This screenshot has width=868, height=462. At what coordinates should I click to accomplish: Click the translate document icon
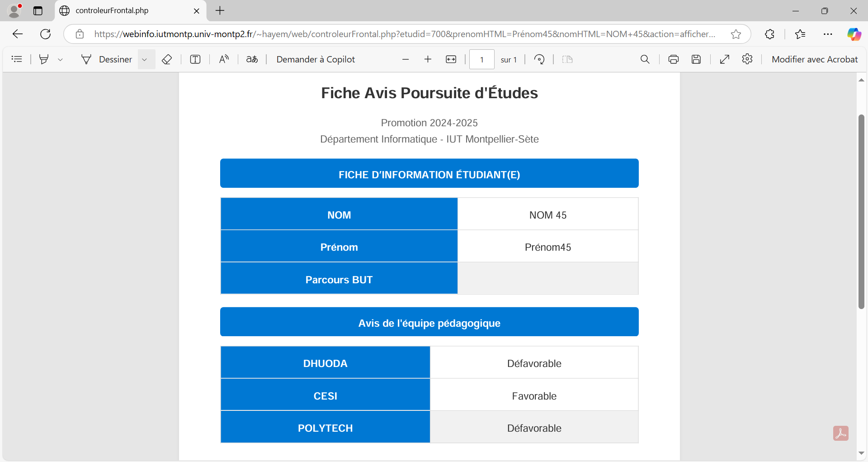click(x=252, y=59)
